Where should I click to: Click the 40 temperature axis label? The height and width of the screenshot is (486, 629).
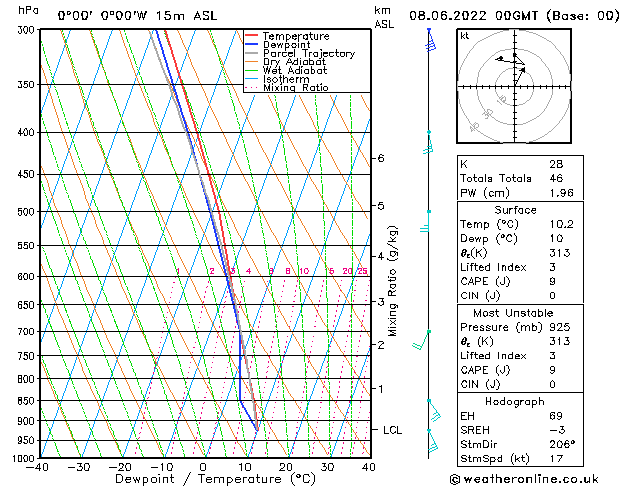368,467
